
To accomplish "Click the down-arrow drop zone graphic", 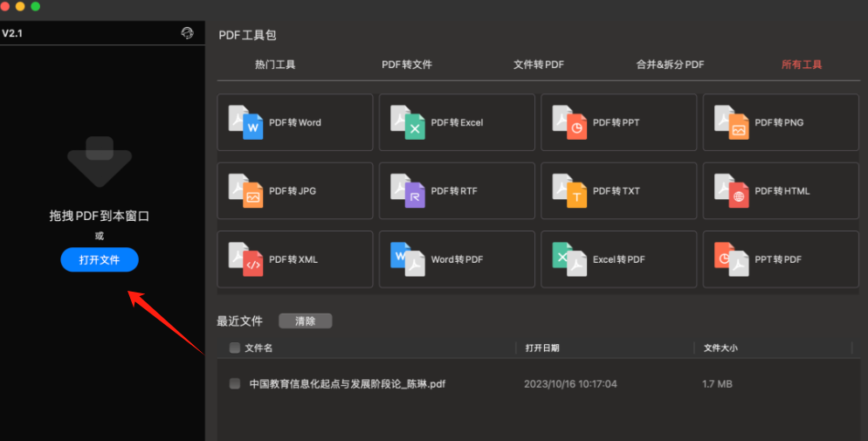I will point(100,162).
